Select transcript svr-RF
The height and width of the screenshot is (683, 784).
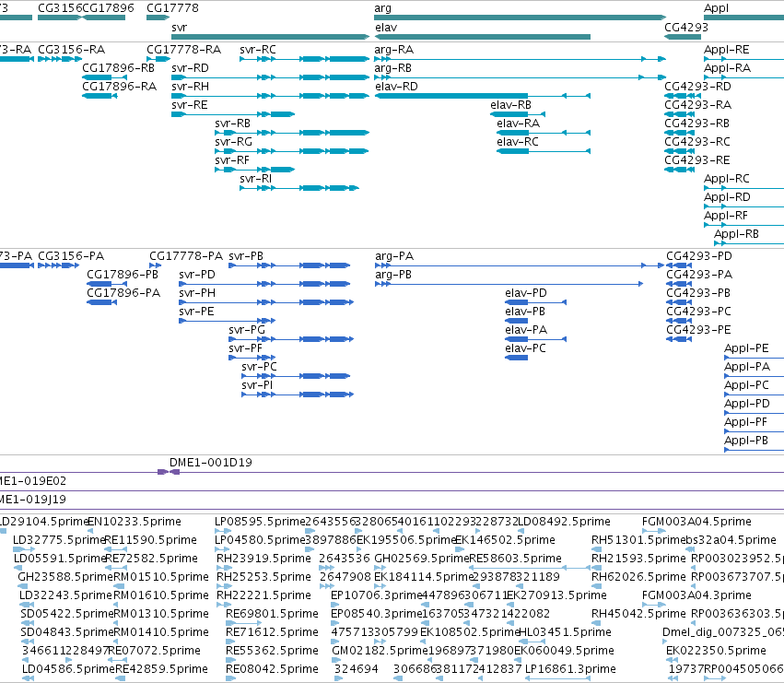tap(254, 170)
